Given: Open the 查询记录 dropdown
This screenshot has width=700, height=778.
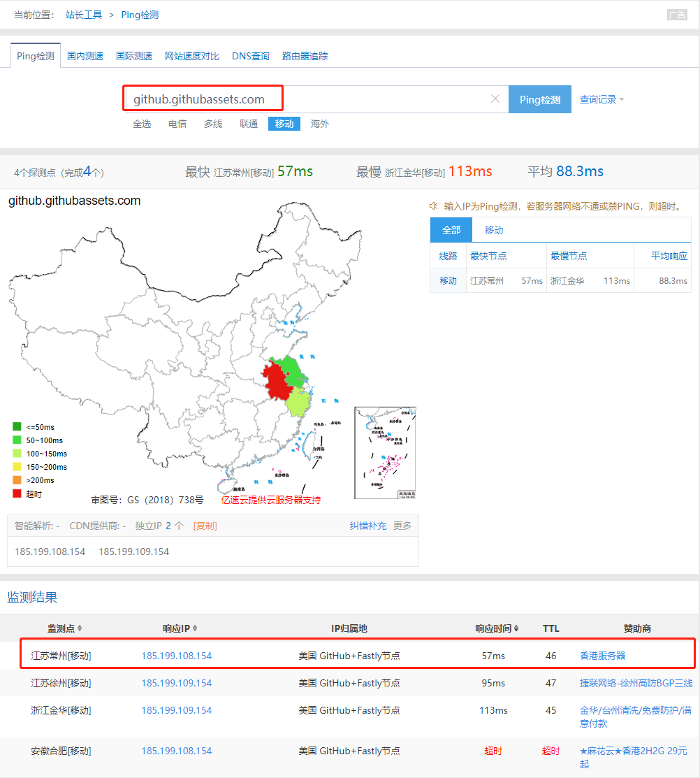Looking at the screenshot, I should click(x=601, y=99).
